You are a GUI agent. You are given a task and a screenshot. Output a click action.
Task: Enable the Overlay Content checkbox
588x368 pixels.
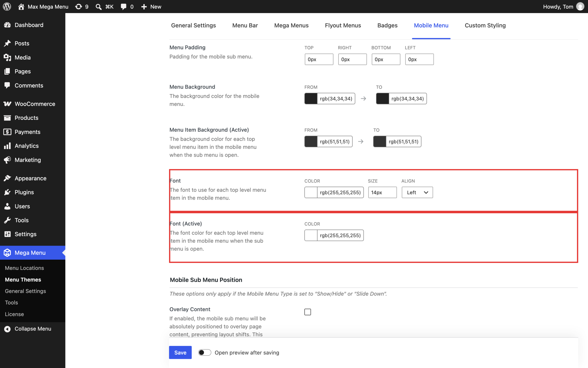pyautogui.click(x=308, y=312)
